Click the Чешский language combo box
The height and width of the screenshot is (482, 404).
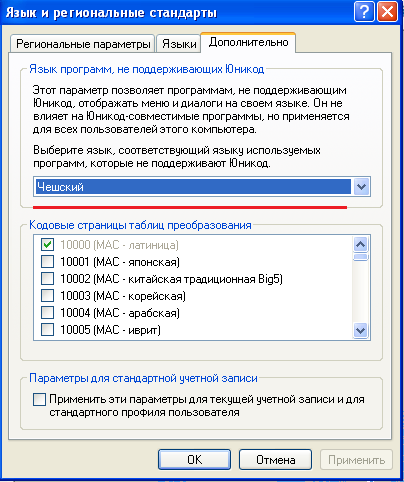202,187
